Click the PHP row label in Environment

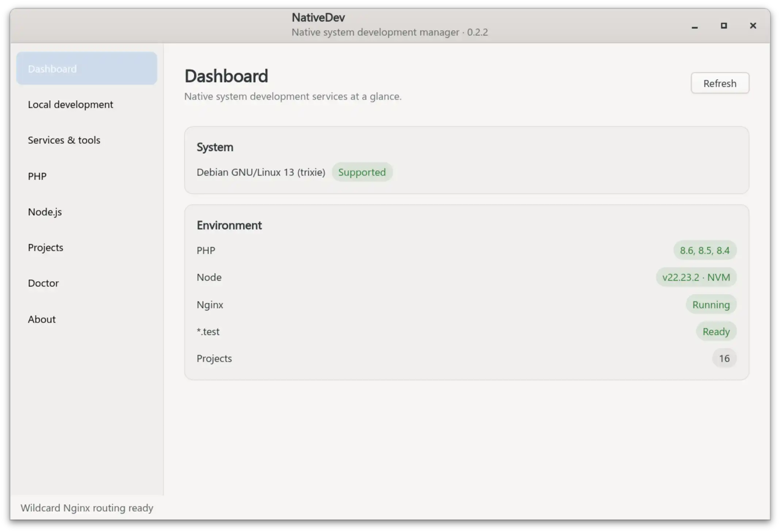[x=206, y=250]
